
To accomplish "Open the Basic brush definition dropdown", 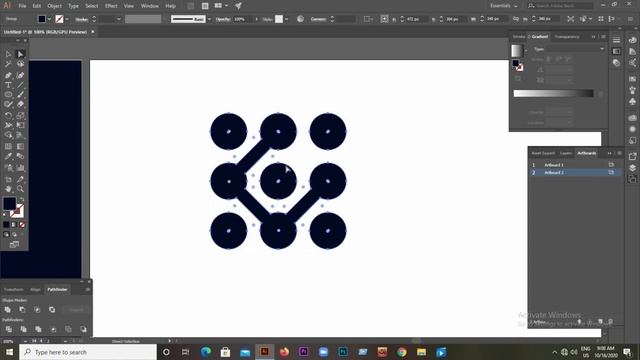I will pos(209,19).
